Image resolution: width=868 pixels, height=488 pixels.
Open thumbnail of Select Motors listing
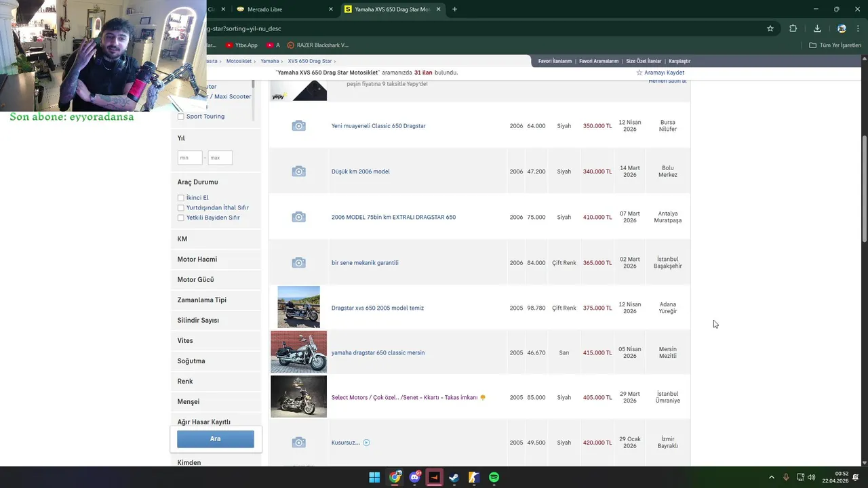click(298, 396)
